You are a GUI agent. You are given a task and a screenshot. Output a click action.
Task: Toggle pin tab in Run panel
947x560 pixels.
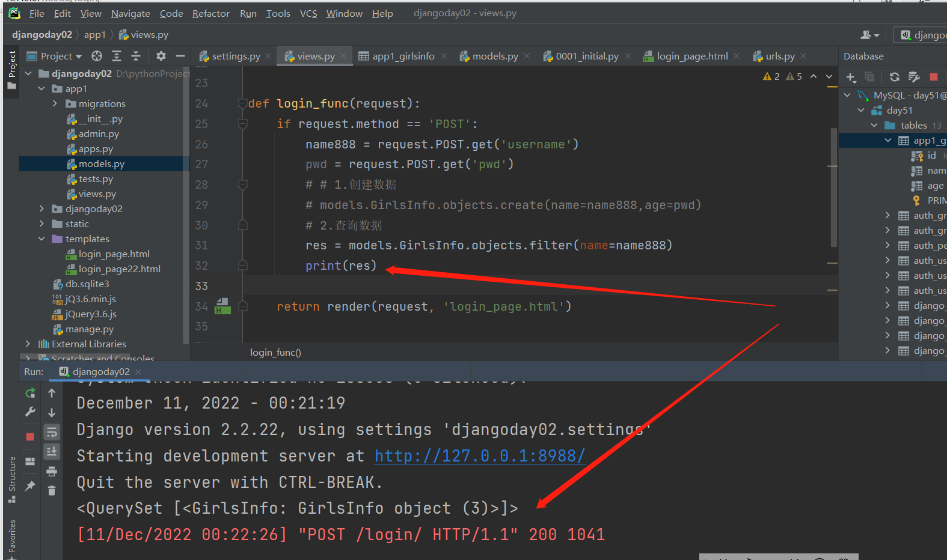pyautogui.click(x=30, y=485)
